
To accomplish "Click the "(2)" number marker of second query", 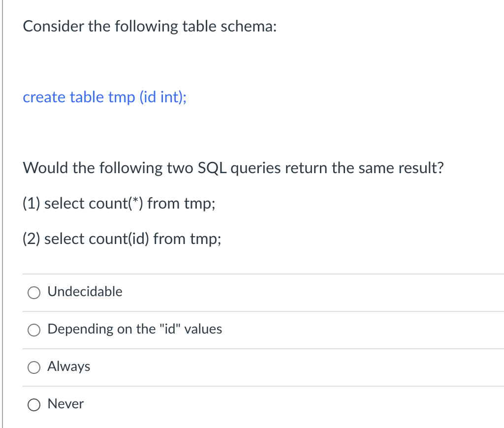I will (31, 239).
